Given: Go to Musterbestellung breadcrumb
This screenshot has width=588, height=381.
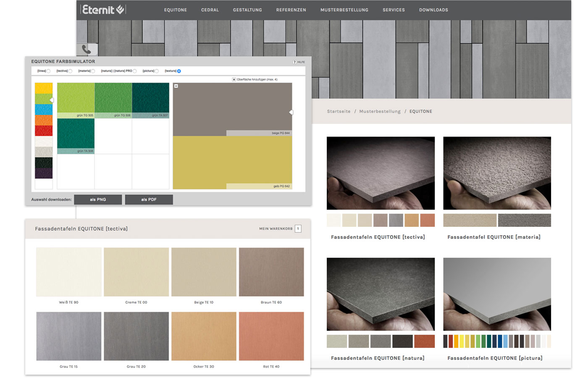Looking at the screenshot, I should pos(380,111).
